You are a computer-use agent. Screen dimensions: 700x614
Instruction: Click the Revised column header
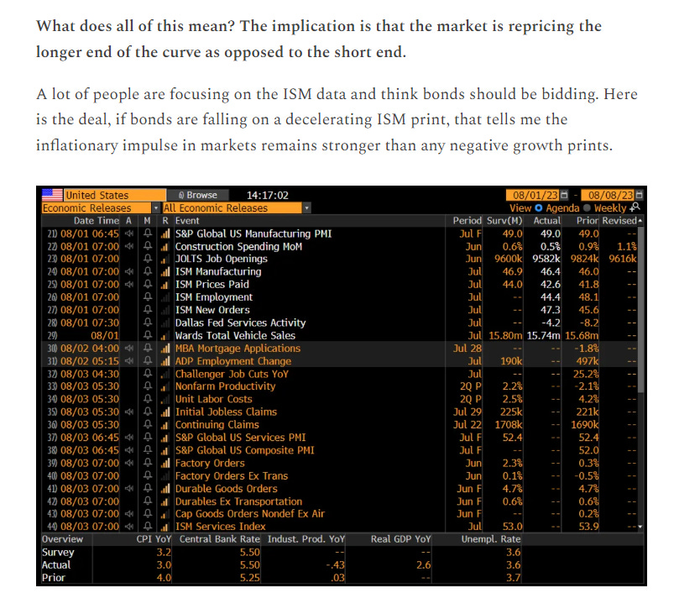[x=619, y=220]
